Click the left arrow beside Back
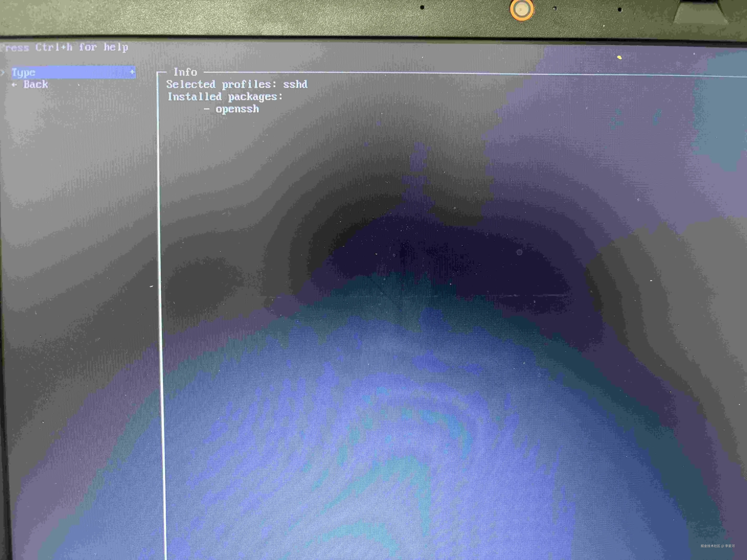Screen dimensions: 747x560 (x=14, y=85)
